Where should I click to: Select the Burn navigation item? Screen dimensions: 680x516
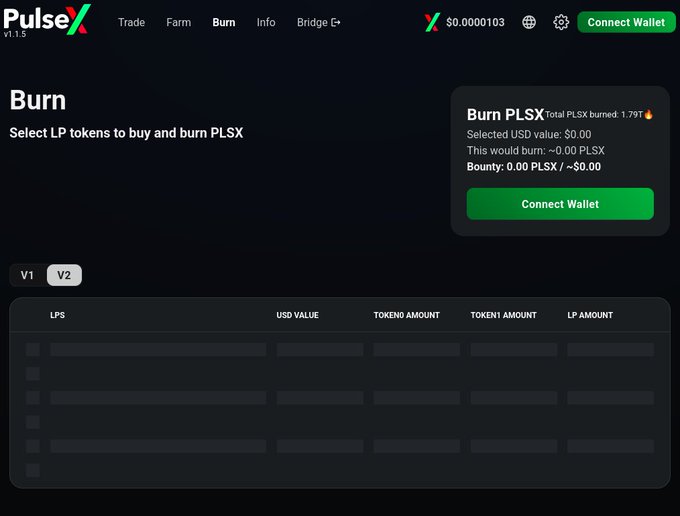224,22
